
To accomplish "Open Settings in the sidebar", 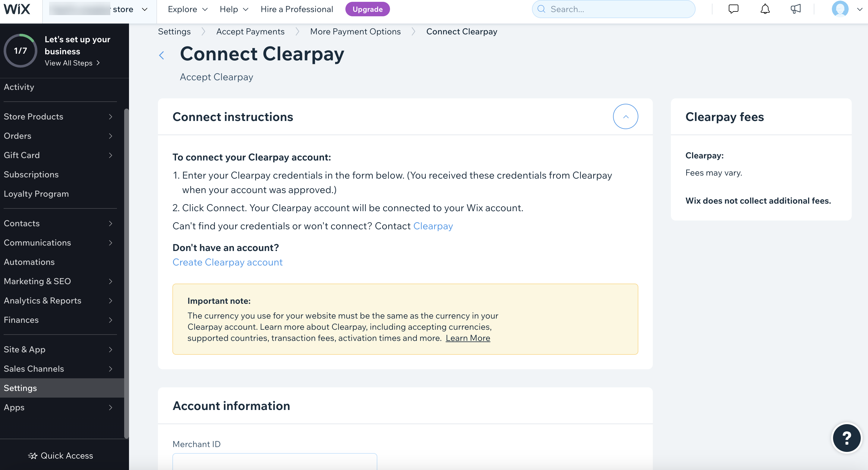I will (20, 388).
